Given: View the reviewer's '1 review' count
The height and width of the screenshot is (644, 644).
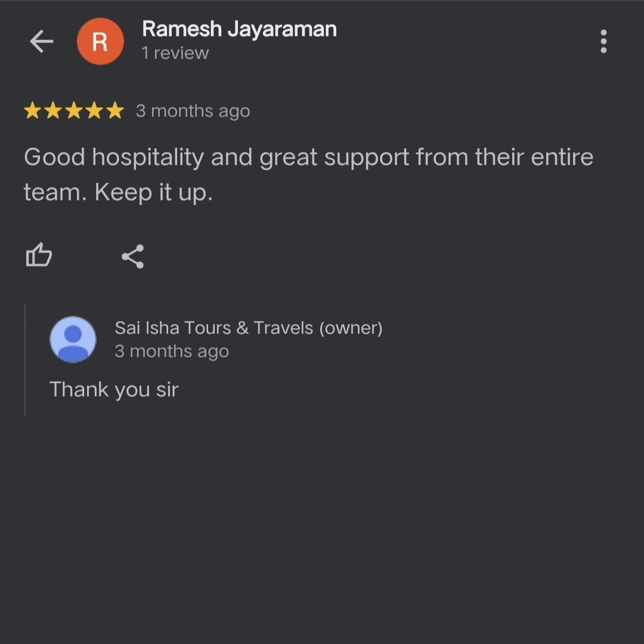Looking at the screenshot, I should (175, 53).
